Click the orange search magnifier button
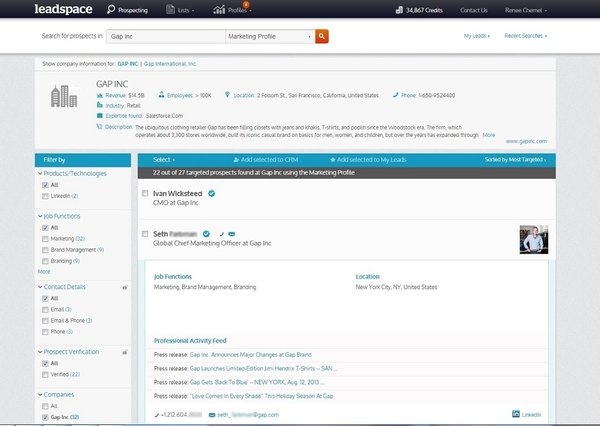Image resolution: width=600 pixels, height=426 pixels. pos(322,36)
